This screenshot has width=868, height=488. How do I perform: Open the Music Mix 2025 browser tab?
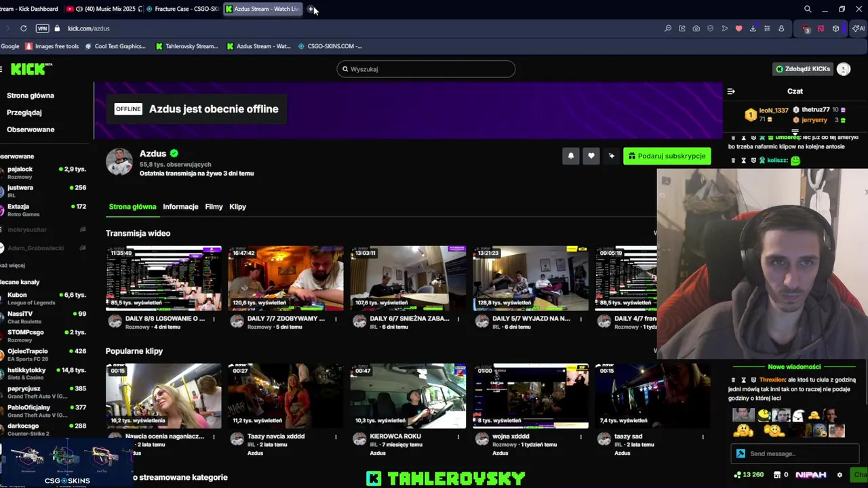[x=105, y=9]
